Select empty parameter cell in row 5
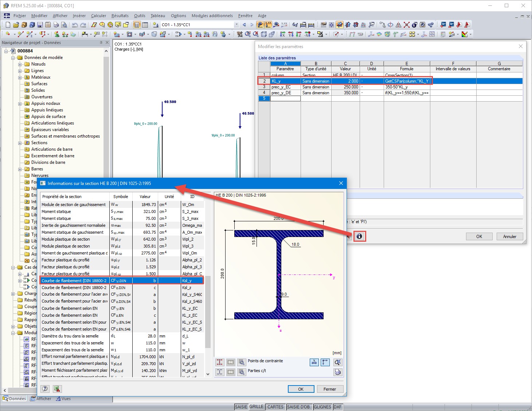The width and height of the screenshot is (532, 411). point(285,99)
